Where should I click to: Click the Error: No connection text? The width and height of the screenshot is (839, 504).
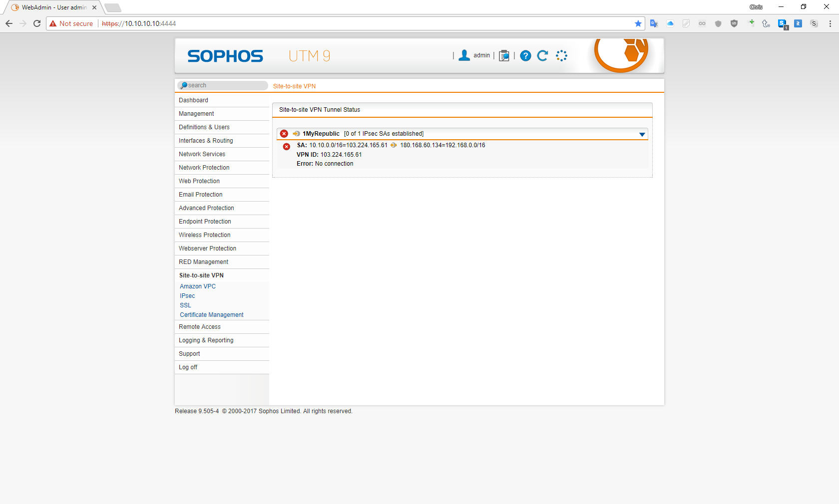[325, 164]
